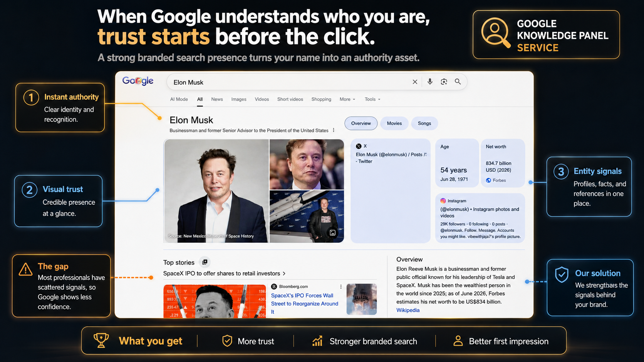Click the 'Businessman and former Senior Advisor' subtitle
This screenshot has width=644, height=362.
pos(249,130)
